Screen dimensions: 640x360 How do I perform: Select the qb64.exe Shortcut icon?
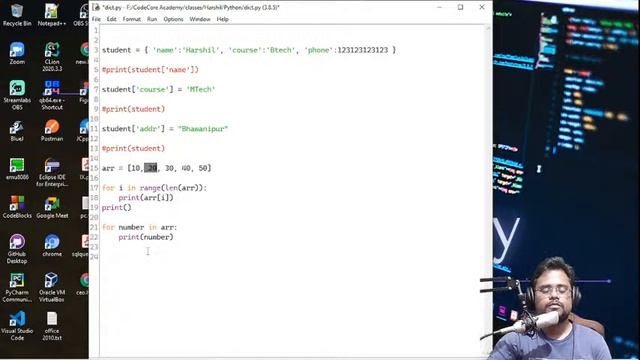pos(52,95)
